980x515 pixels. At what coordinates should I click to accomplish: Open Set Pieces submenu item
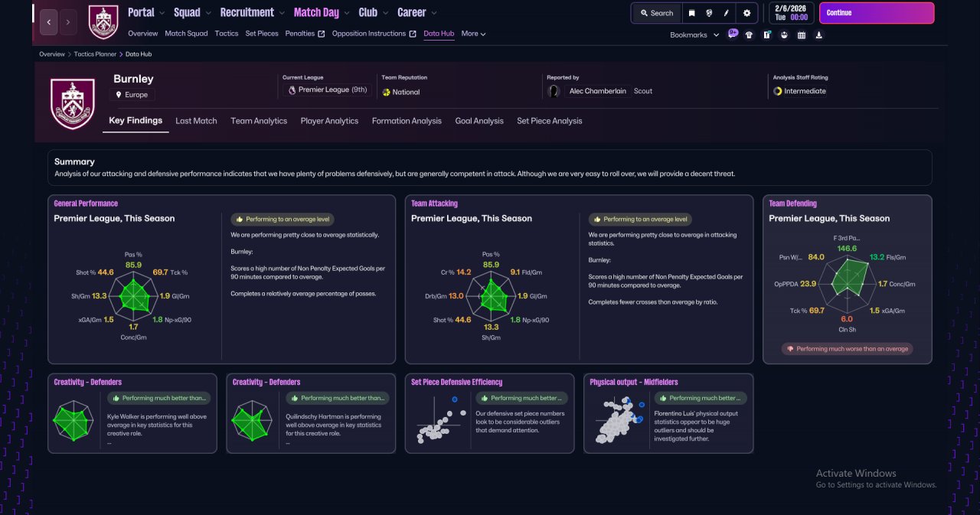click(262, 34)
